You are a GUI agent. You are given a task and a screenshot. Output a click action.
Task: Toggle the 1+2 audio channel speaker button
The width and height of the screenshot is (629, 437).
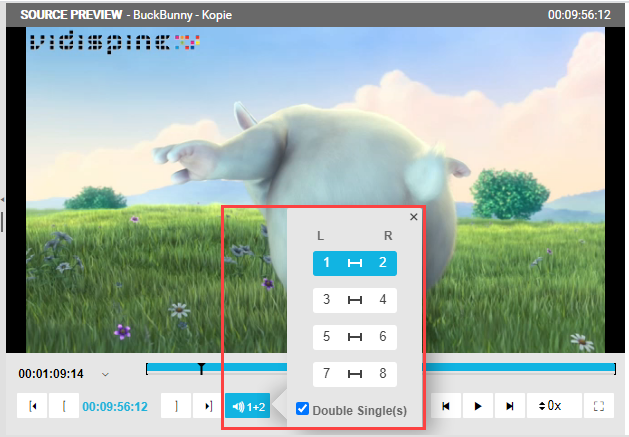coord(248,406)
